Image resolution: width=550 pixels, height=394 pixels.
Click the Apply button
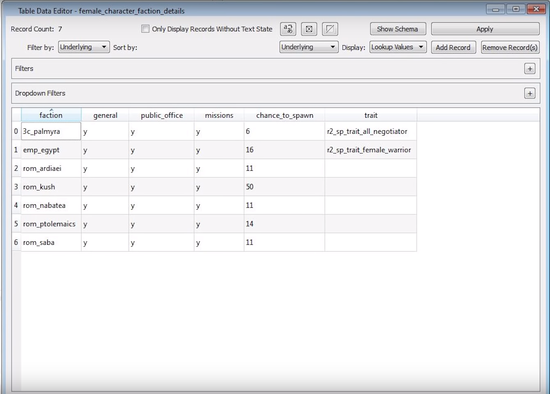click(485, 29)
